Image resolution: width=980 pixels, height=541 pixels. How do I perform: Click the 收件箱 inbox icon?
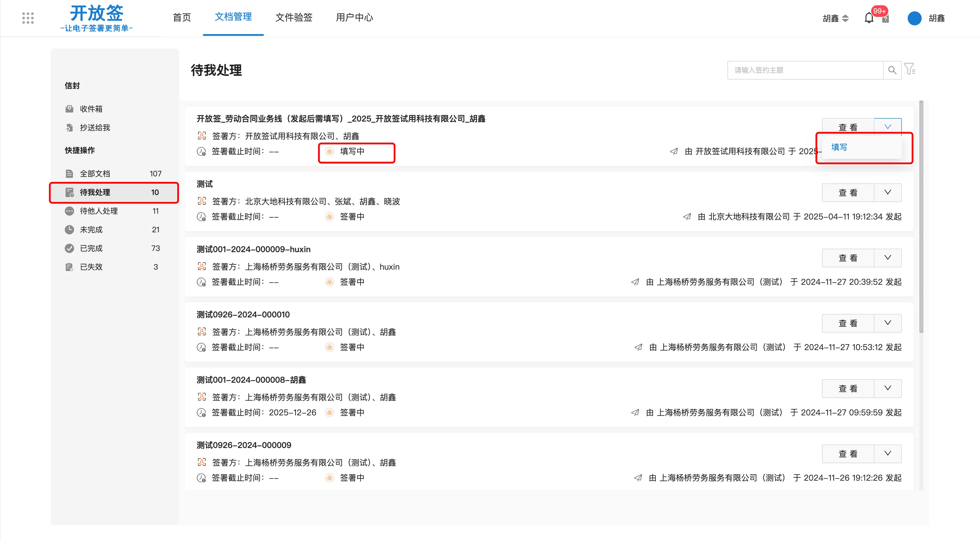pos(69,109)
